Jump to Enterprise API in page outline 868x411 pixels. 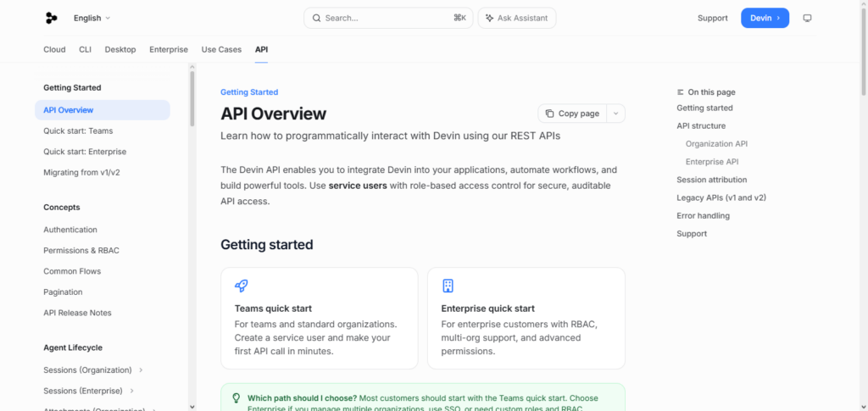coord(712,162)
